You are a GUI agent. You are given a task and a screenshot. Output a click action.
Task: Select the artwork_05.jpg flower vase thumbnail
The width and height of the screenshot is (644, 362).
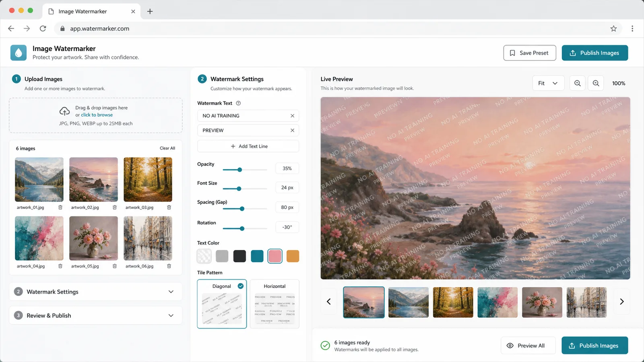pos(93,238)
